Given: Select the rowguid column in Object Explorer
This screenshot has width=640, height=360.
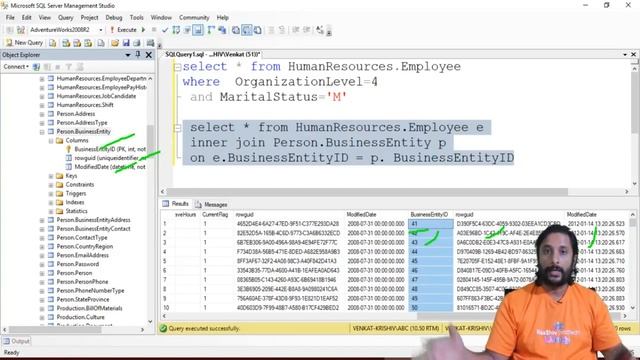Looking at the screenshot, I should [106, 158].
